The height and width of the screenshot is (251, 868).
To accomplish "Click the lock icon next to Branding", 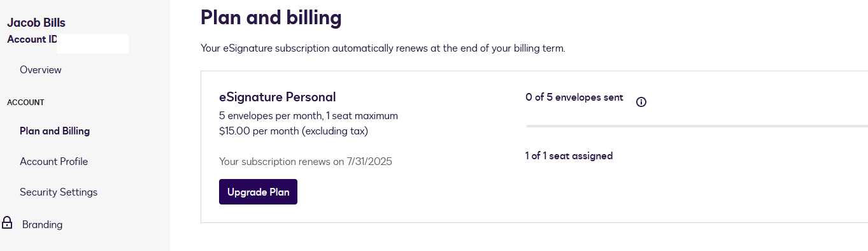I will (x=7, y=223).
